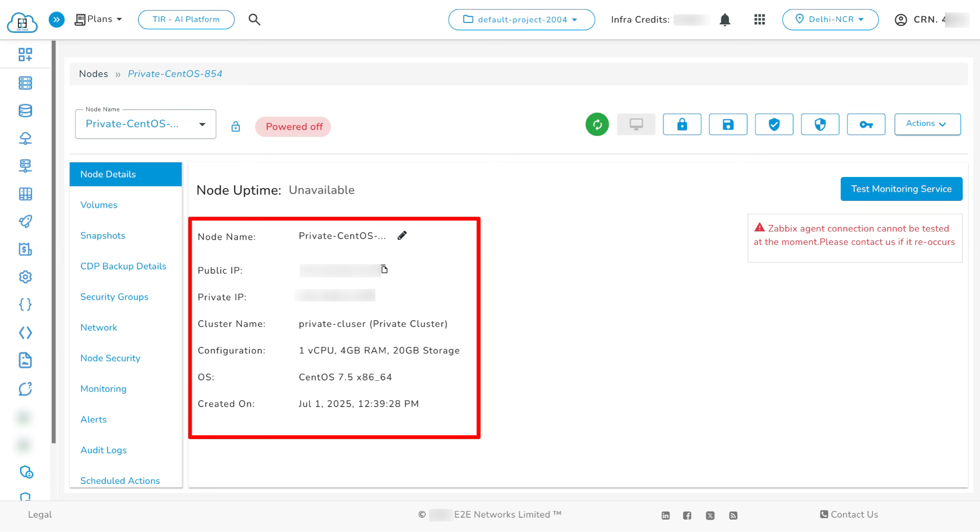The image size is (980, 532).
Task: Open the half-shield protection icon
Action: (x=820, y=124)
